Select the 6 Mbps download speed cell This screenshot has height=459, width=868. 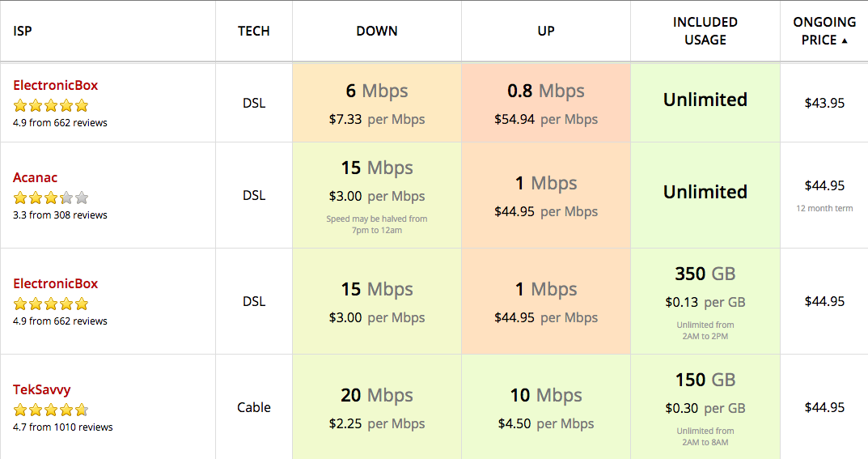(376, 103)
